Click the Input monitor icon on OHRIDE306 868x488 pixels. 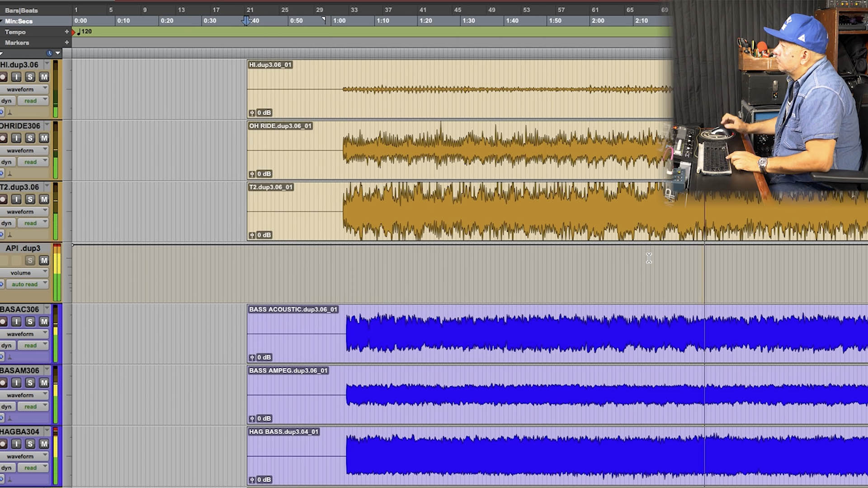(x=16, y=138)
